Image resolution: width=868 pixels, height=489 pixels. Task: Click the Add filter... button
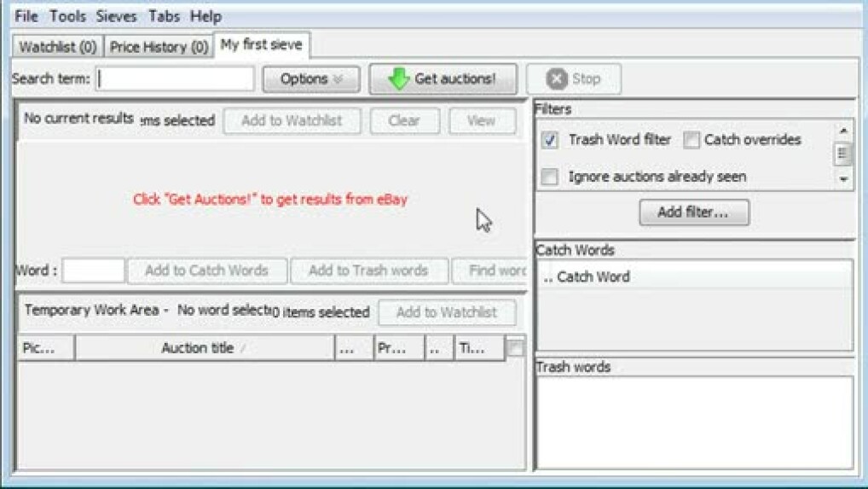693,212
